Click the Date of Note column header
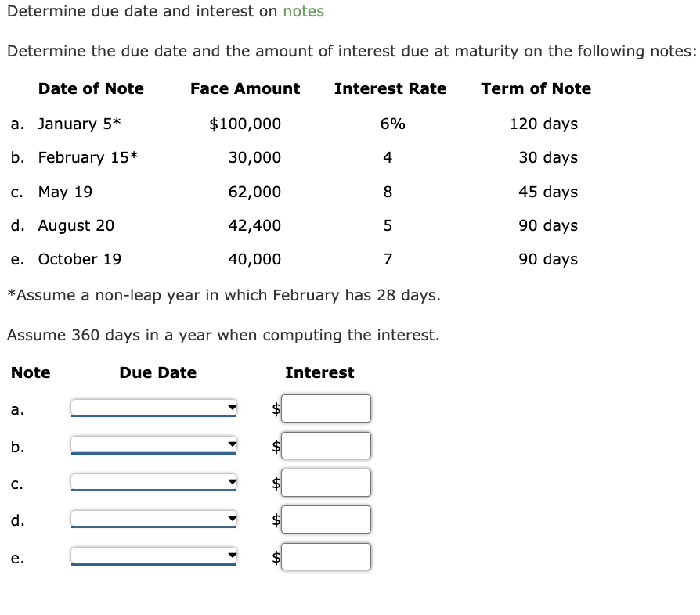The height and width of the screenshot is (615, 700). (x=91, y=88)
